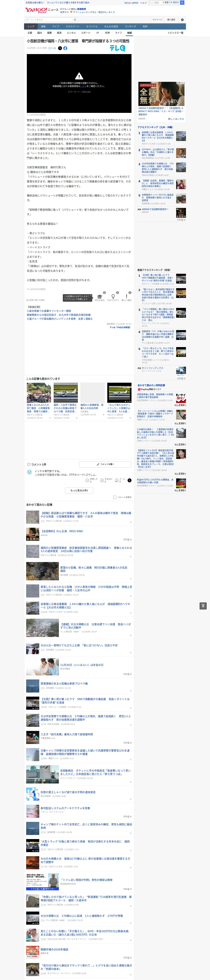This screenshot has height=980, width=210.
Task: Open the ライブ navigation tab
Action: point(56,27)
